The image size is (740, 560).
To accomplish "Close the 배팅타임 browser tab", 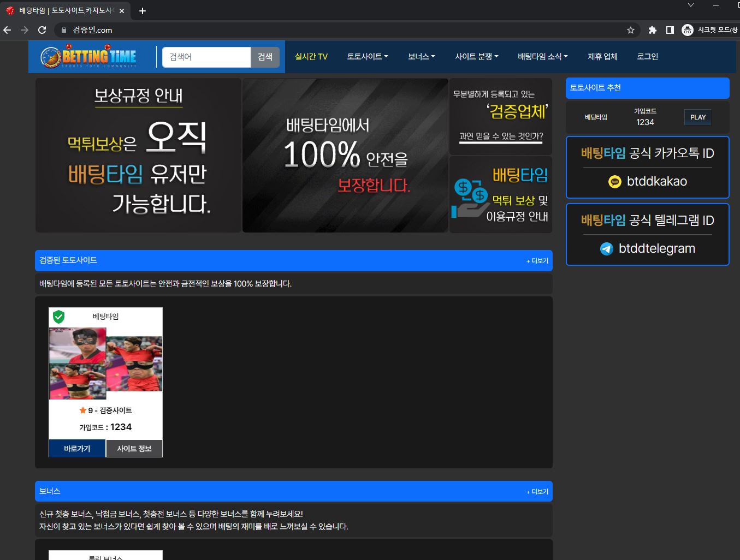I will 121,11.
